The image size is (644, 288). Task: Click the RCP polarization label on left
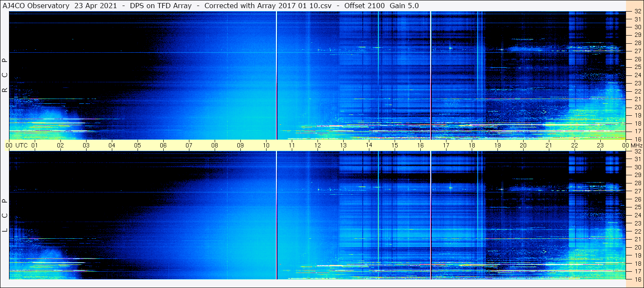coord(5,75)
